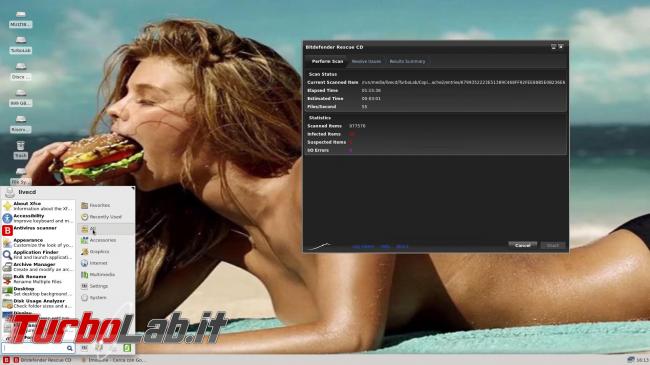Open Application Finder in the menu

pyautogui.click(x=38, y=254)
